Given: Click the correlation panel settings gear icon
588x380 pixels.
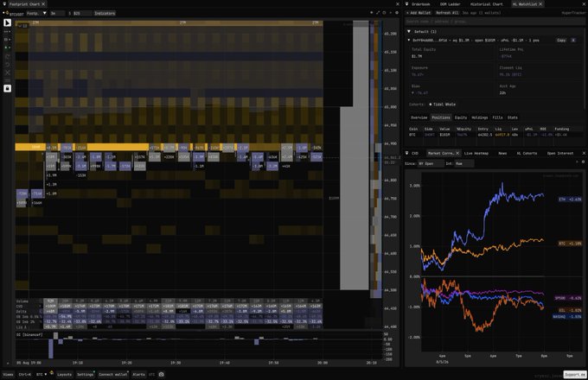Looking at the screenshot, I should click(583, 161).
